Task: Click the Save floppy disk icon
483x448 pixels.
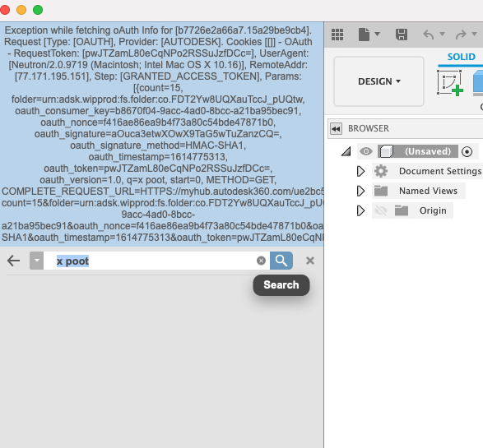Action: point(402,35)
